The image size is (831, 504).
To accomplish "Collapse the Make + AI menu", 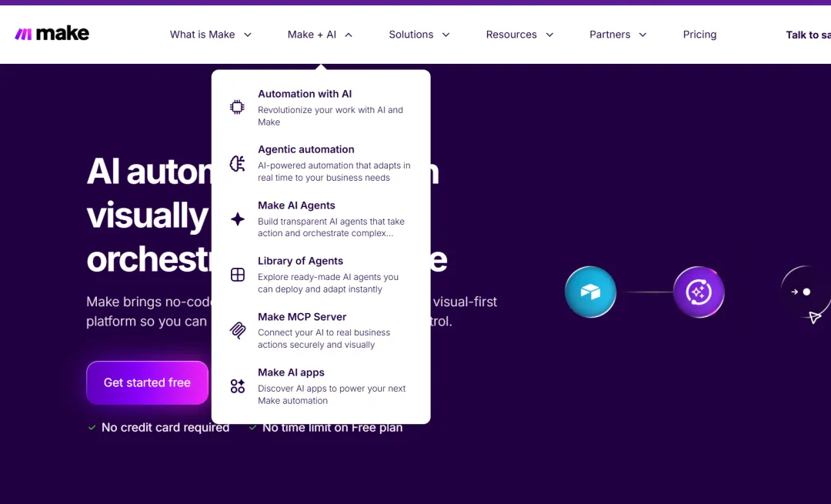I will (x=319, y=35).
